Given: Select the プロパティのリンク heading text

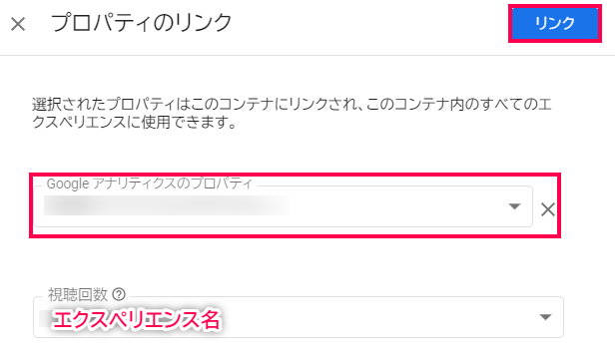Looking at the screenshot, I should [141, 22].
